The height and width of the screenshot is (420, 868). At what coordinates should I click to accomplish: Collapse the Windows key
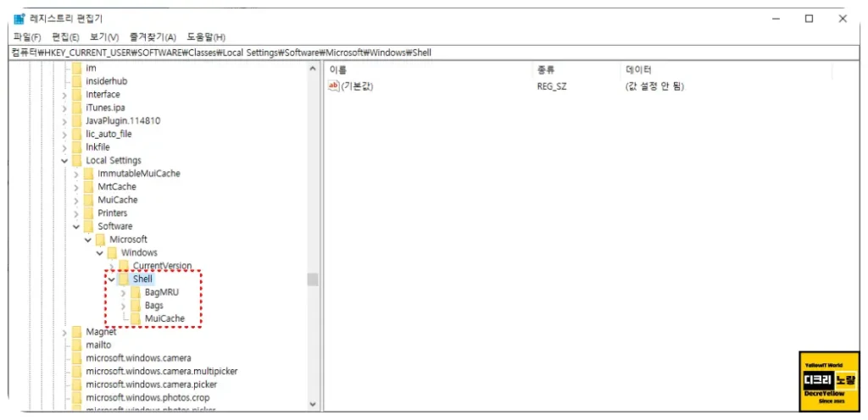point(100,253)
